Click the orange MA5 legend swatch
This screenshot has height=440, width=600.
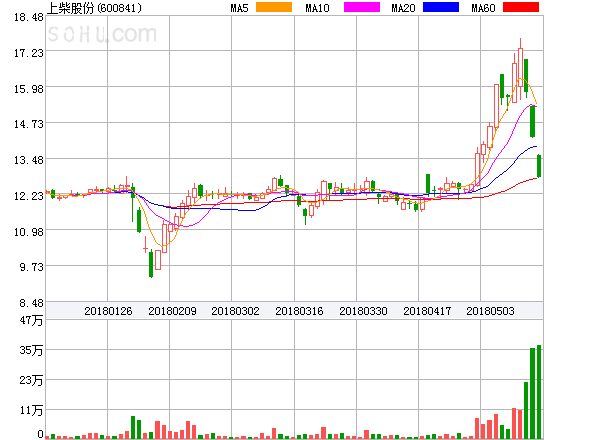click(274, 7)
